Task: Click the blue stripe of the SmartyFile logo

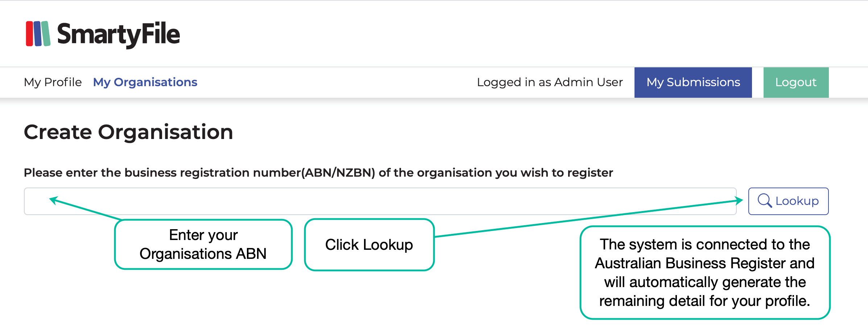Action: tap(37, 34)
